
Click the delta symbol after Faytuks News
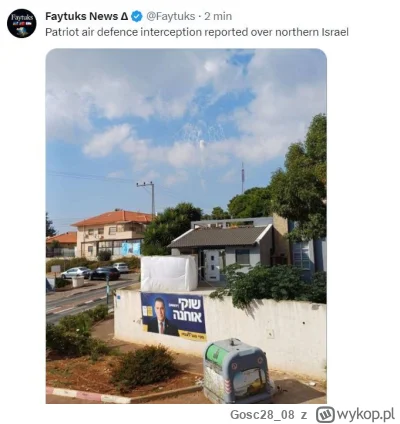point(124,16)
